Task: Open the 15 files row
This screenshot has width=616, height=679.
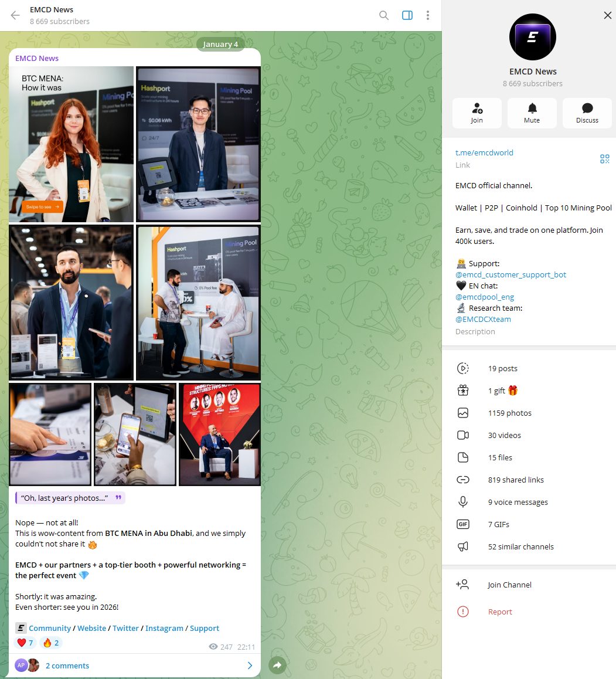Action: pos(529,458)
